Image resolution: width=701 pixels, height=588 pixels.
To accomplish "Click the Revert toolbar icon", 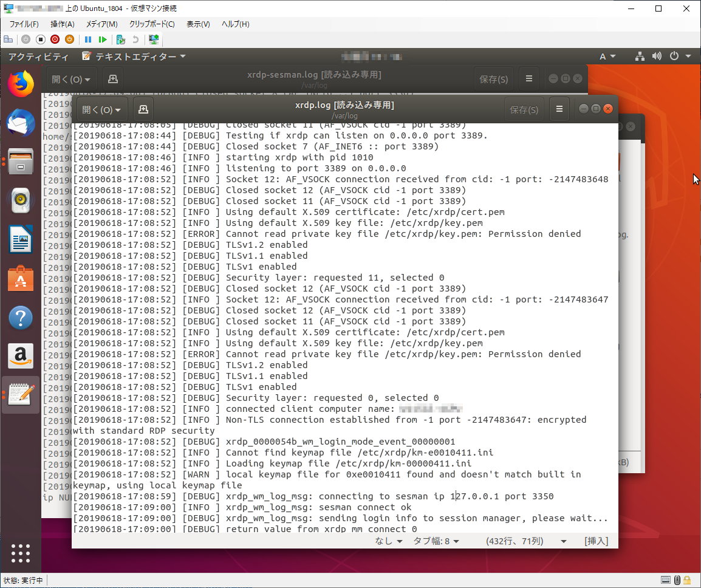I will pos(135,40).
